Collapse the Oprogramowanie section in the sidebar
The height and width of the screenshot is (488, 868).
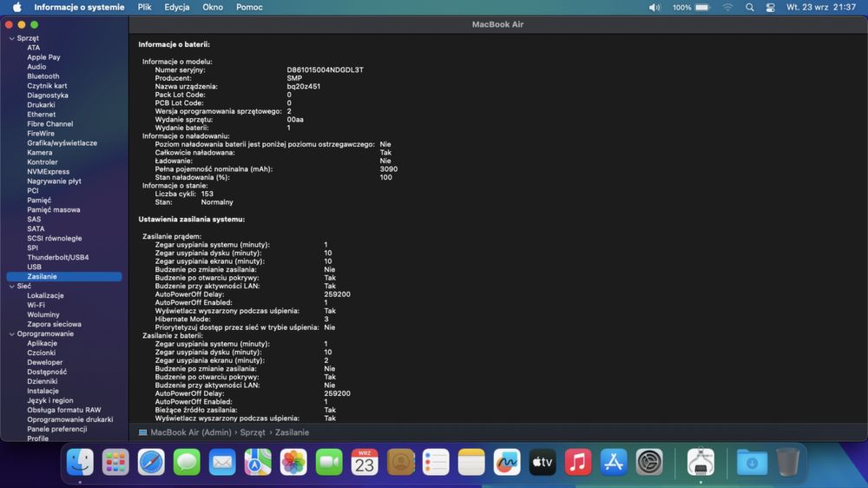[11, 334]
